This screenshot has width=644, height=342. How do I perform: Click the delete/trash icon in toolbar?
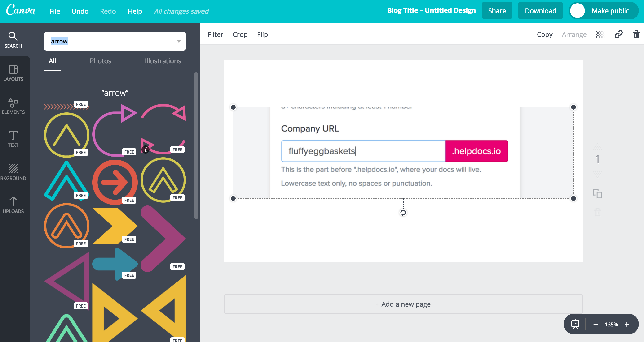click(636, 34)
